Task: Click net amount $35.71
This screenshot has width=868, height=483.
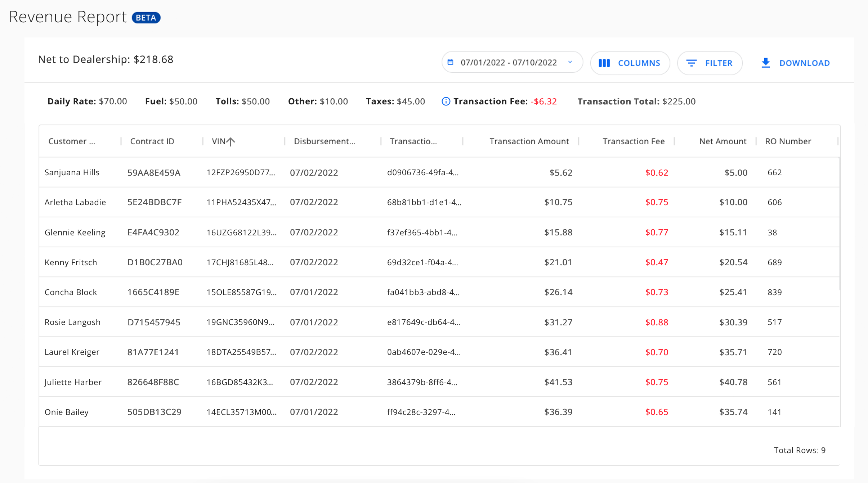Action: (733, 352)
